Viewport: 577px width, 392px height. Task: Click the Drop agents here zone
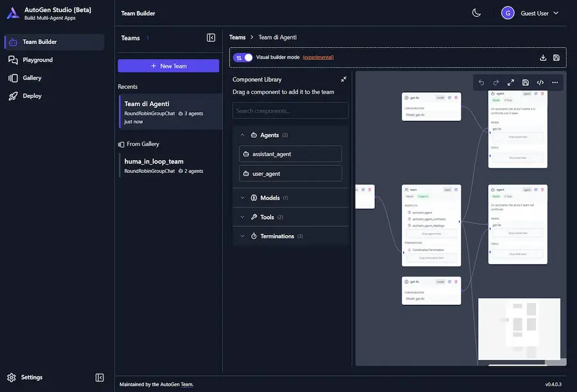[x=431, y=234]
